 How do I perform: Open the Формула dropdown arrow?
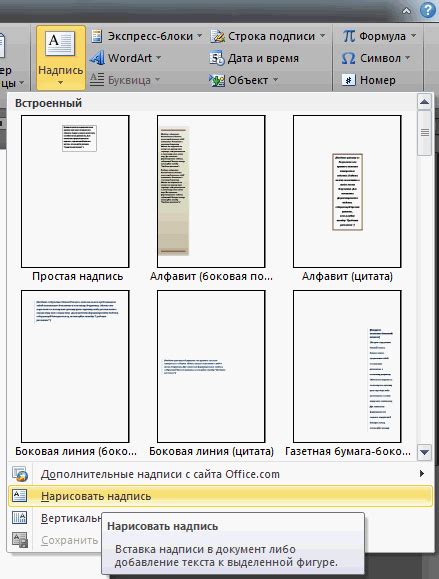tap(413, 36)
